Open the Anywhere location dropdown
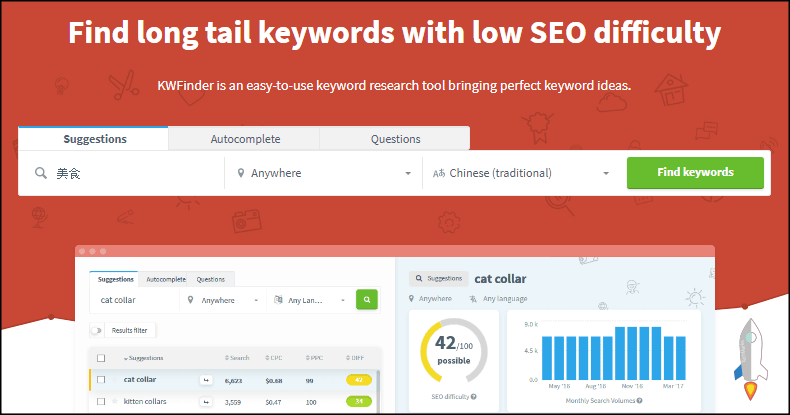 pos(323,173)
